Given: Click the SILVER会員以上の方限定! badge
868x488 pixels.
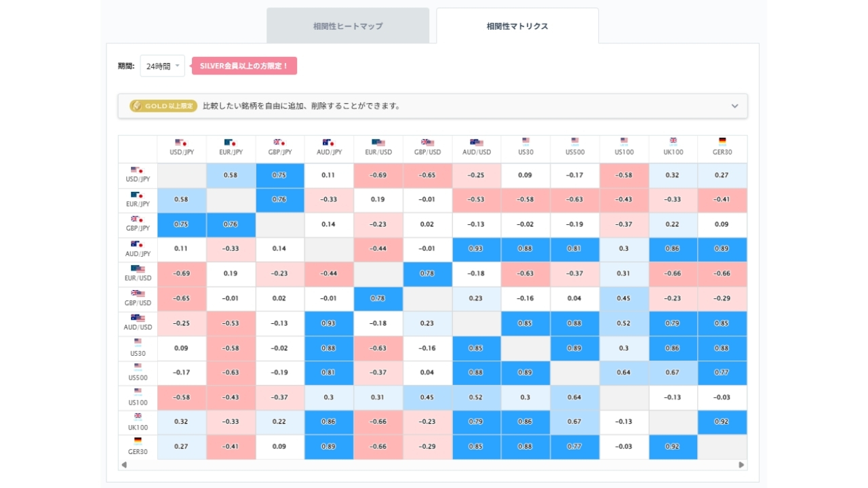Looking at the screenshot, I should pos(245,66).
